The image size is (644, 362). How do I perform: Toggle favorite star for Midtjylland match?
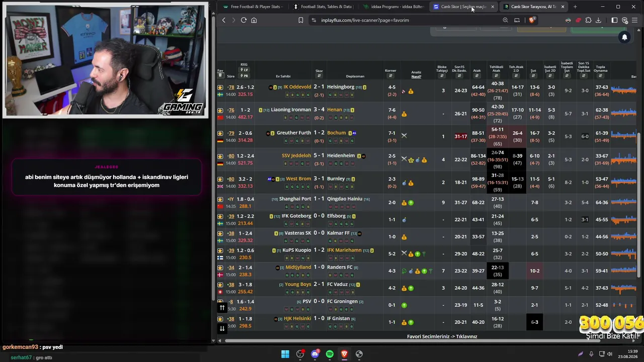point(220,267)
